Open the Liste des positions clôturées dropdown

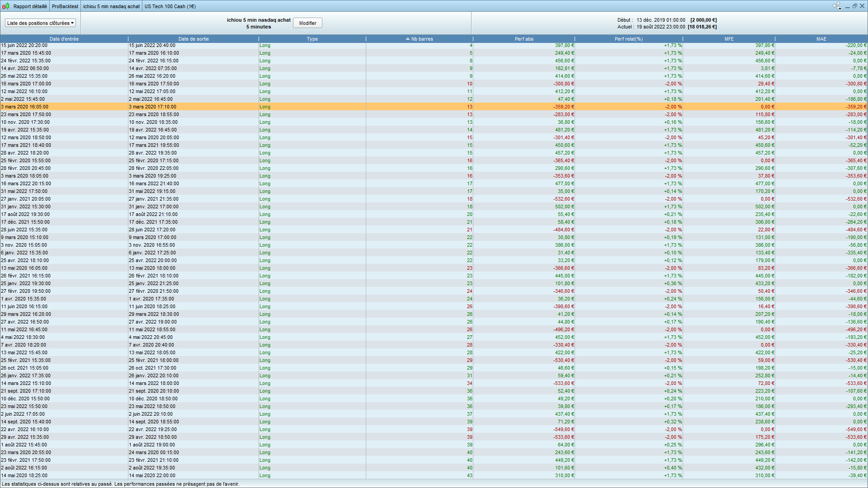pos(40,23)
